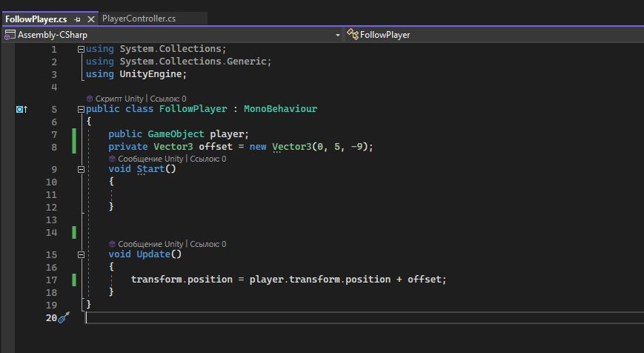This screenshot has height=353, width=644.
Task: Click the FollowPlayer class icon in navigation bar
Action: (x=353, y=35)
